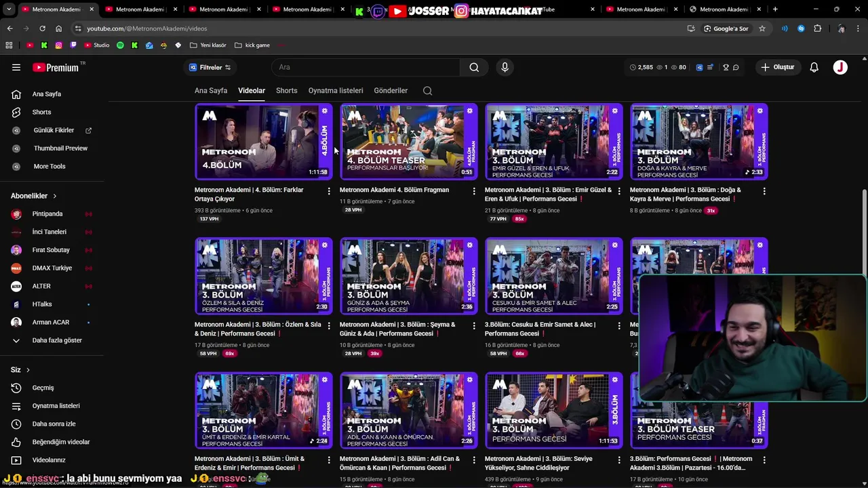
Task: Expand the Siz section chevron
Action: point(27,370)
